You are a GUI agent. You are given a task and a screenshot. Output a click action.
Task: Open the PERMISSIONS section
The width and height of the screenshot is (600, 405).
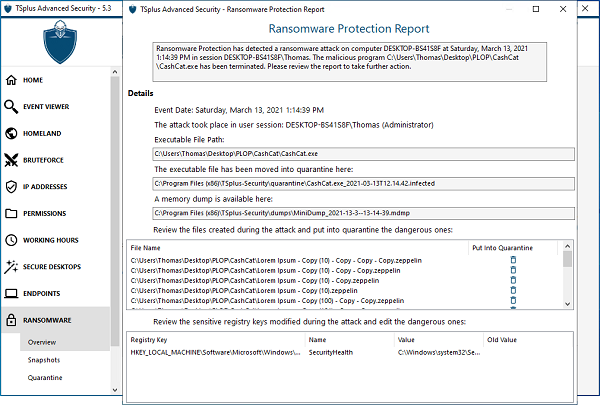click(44, 214)
